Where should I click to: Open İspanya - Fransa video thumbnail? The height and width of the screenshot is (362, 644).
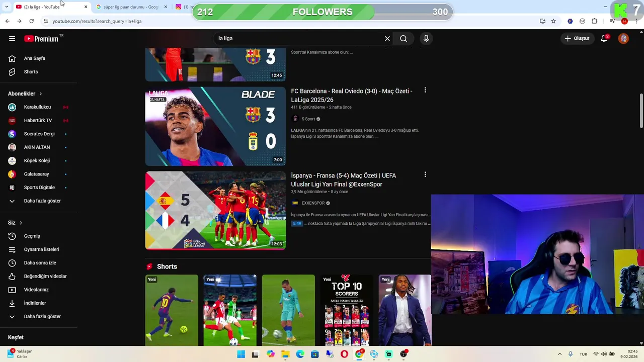(x=215, y=211)
